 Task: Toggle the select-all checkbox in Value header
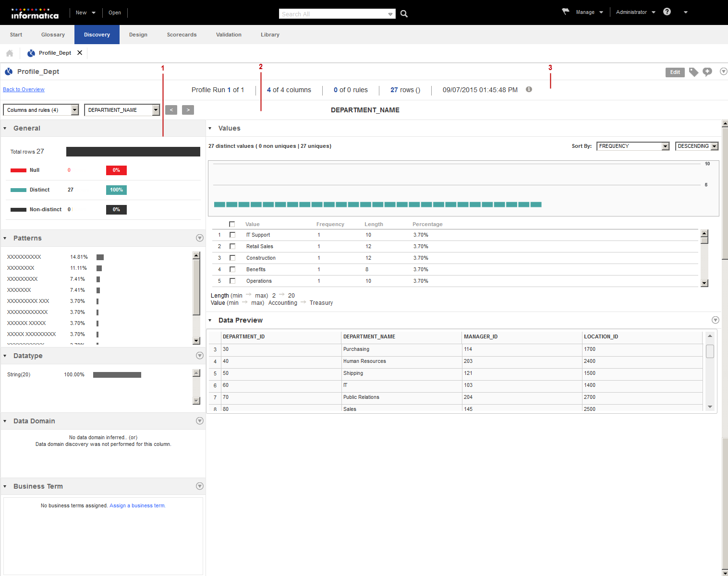coord(232,224)
